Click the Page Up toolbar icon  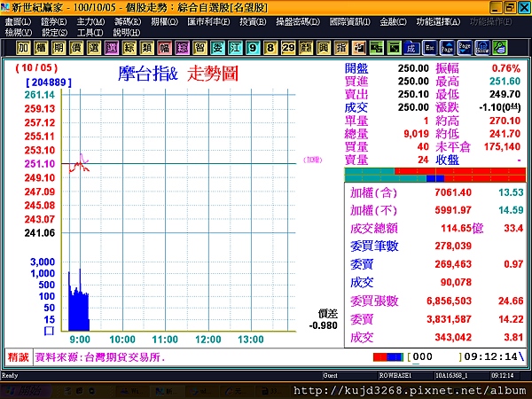[x=447, y=48]
